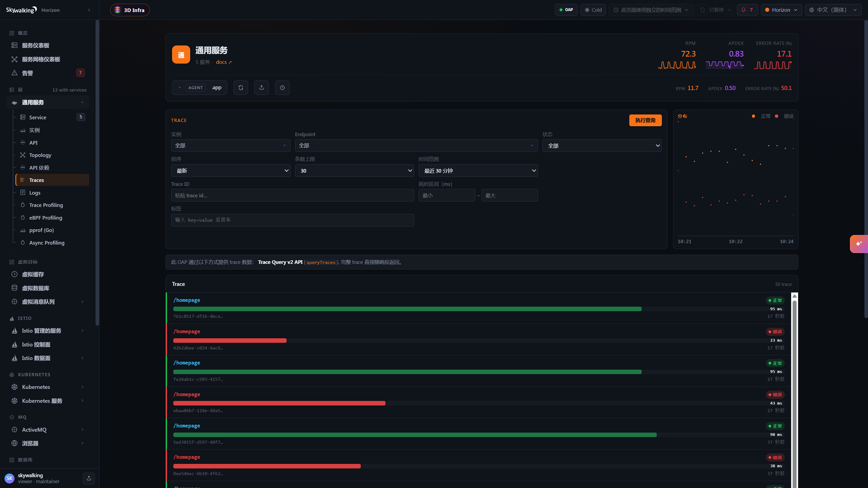Select API in the sidebar tree
This screenshot has width=868, height=488.
tap(52, 142)
